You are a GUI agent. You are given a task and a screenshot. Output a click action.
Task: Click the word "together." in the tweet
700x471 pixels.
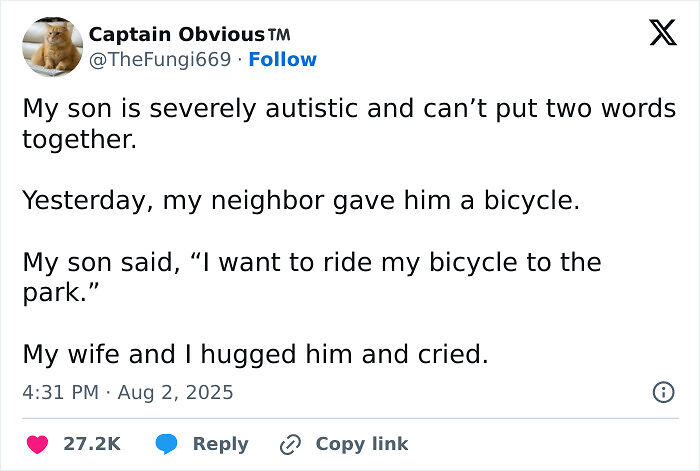tap(78, 138)
